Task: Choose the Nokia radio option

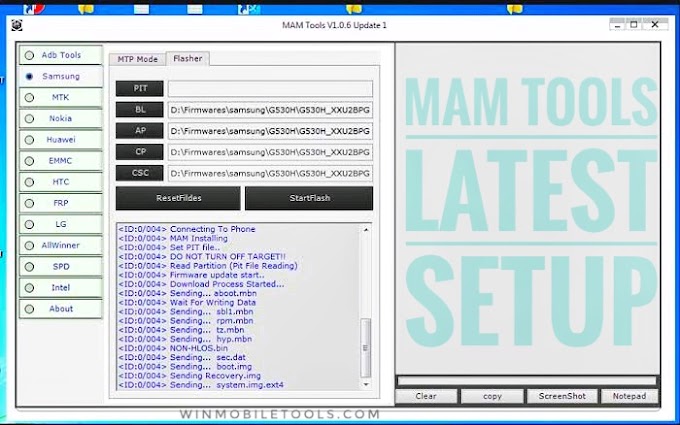Action: click(60, 118)
